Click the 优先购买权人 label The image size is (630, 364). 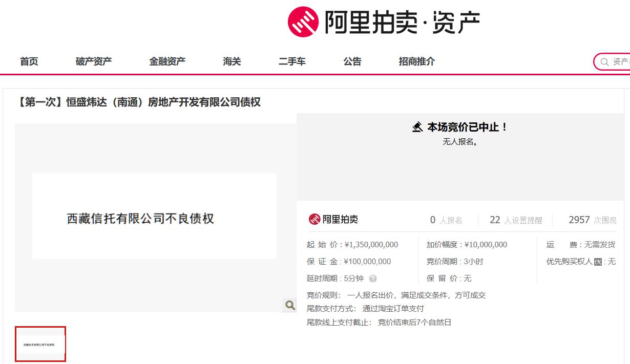[569, 262]
